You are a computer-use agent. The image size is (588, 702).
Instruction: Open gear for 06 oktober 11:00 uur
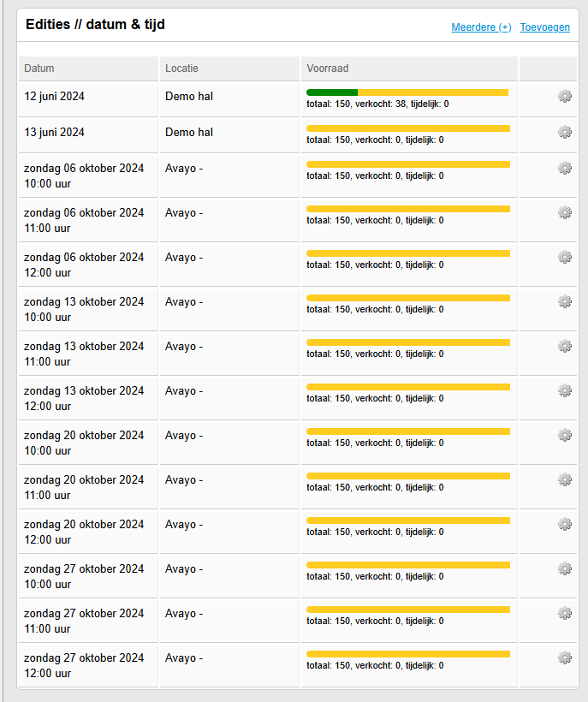(x=565, y=212)
